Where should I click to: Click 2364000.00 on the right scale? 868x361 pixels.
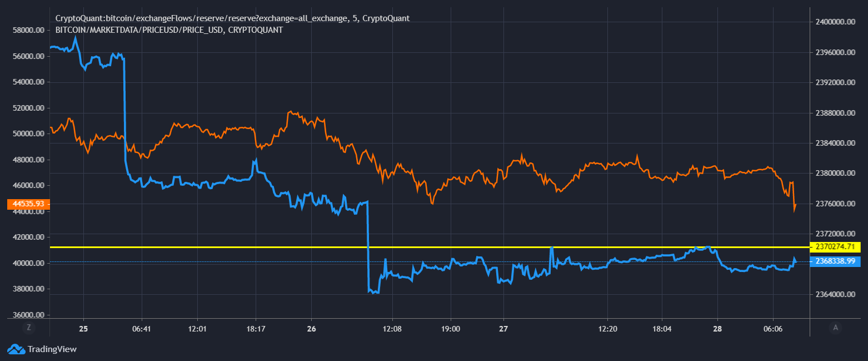(x=836, y=294)
